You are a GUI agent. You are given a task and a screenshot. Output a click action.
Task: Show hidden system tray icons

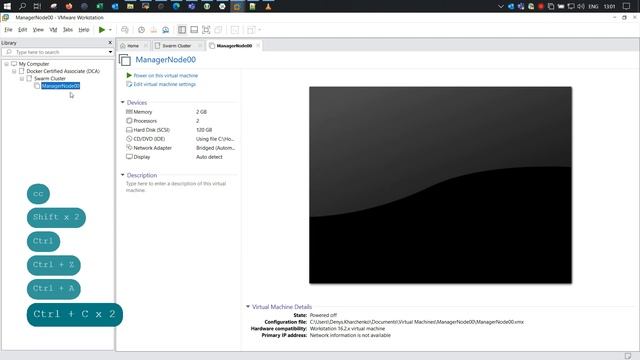click(x=501, y=6)
